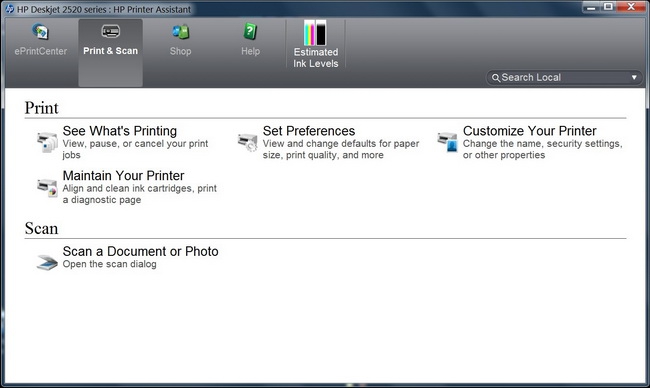This screenshot has width=650, height=388.
Task: Click the Customize Your Printer icon
Action: tap(448, 142)
